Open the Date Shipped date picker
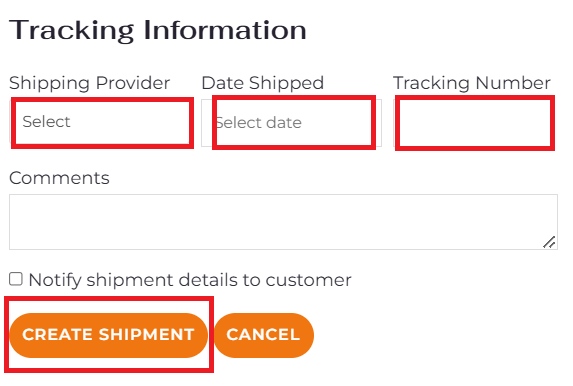The width and height of the screenshot is (573, 386). point(292,123)
